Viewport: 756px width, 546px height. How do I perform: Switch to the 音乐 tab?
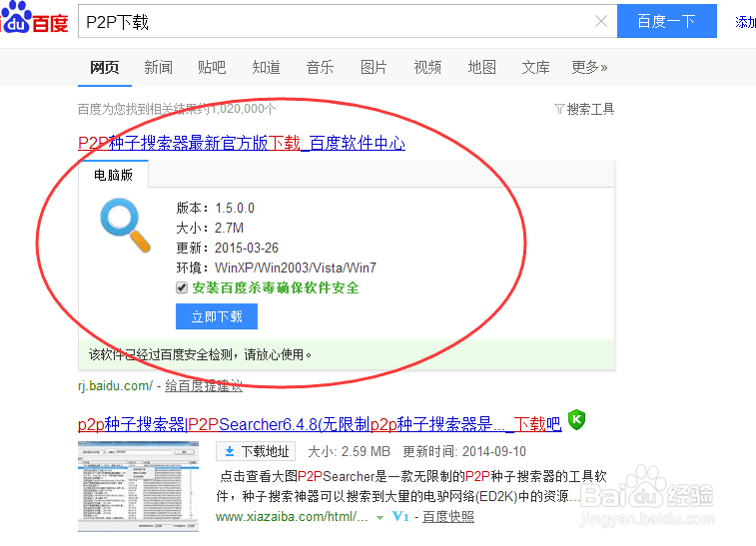(320, 67)
